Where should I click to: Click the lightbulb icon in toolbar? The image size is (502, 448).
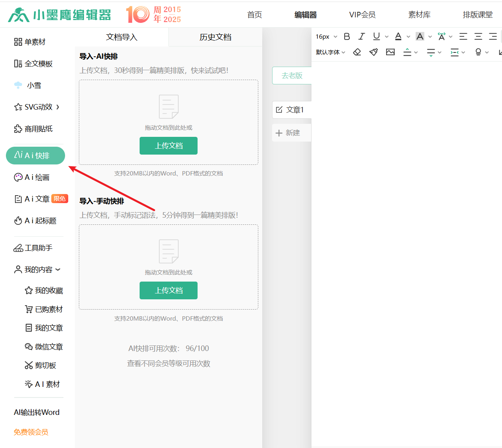pos(478,52)
